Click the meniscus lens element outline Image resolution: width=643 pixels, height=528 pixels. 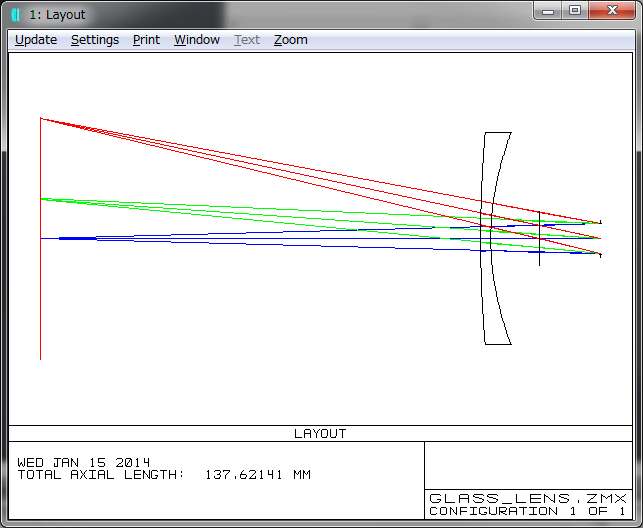(x=496, y=238)
